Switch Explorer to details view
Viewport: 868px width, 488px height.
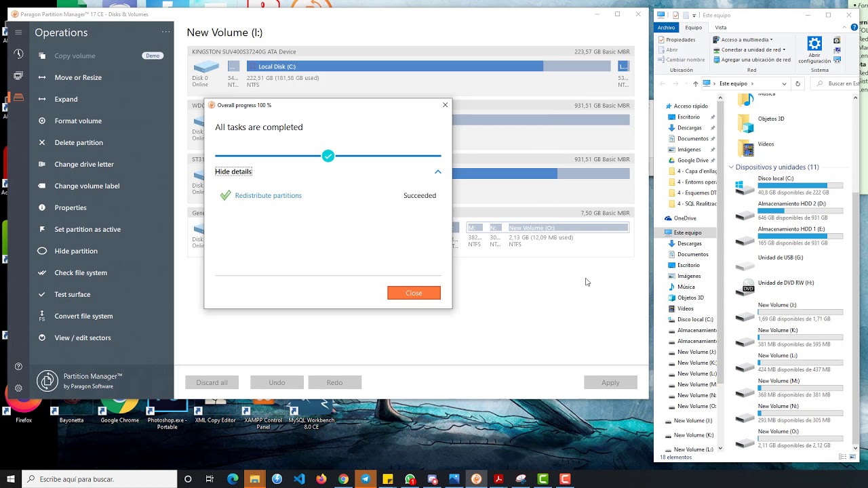(x=844, y=457)
